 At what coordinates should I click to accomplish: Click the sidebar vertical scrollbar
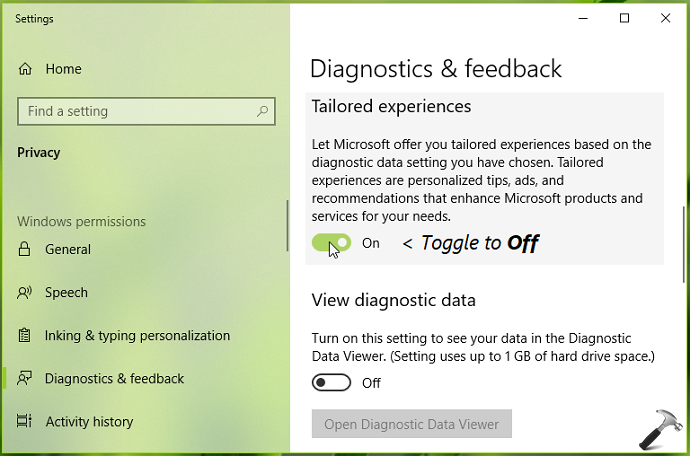pyautogui.click(x=288, y=226)
